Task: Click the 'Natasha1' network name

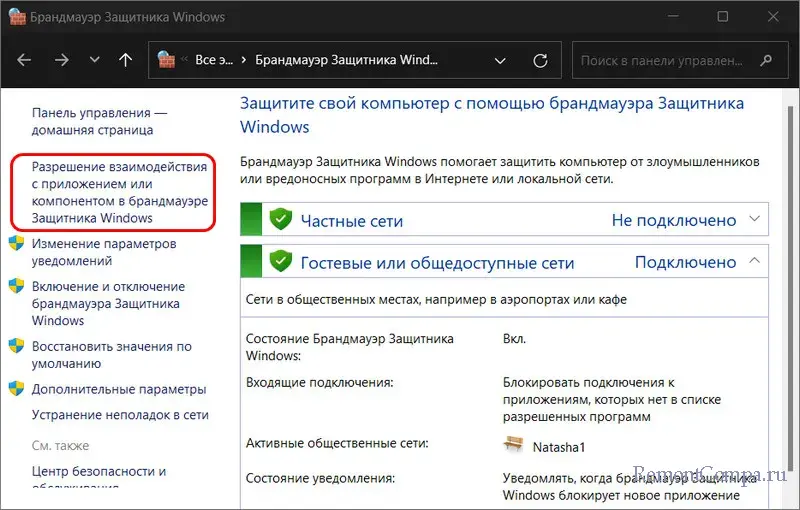Action: click(559, 447)
